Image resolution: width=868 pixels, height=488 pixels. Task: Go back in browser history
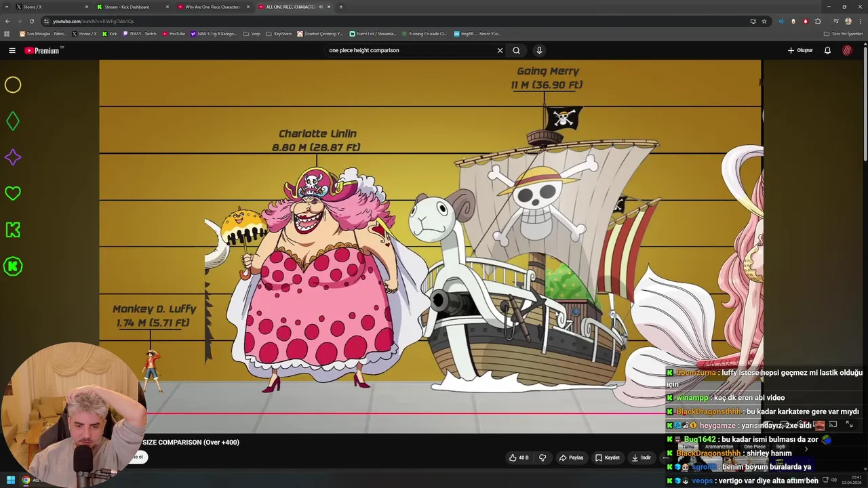[7, 21]
